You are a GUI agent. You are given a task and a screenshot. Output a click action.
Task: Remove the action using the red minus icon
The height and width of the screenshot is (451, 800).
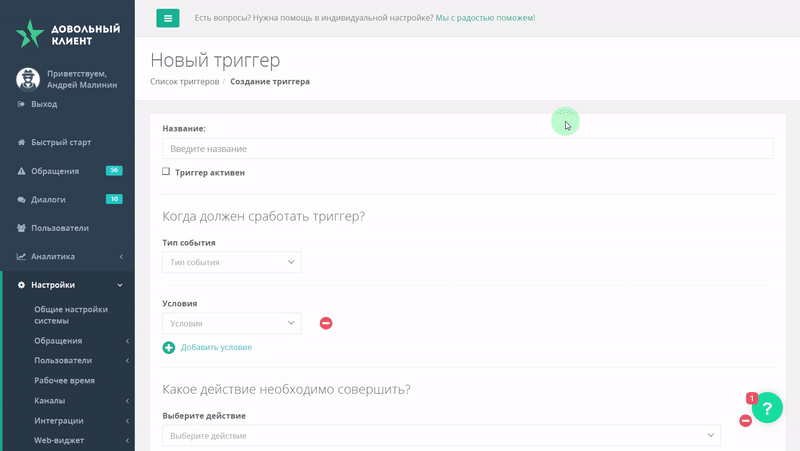click(x=745, y=421)
